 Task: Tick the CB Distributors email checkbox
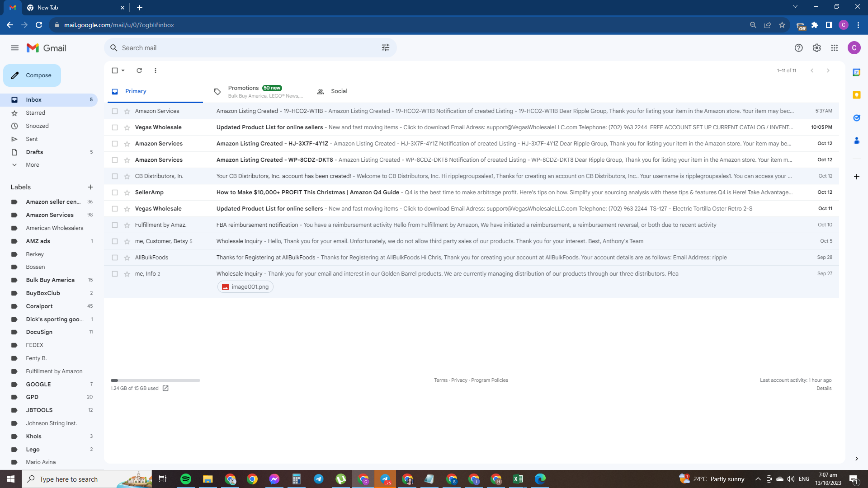(x=115, y=176)
